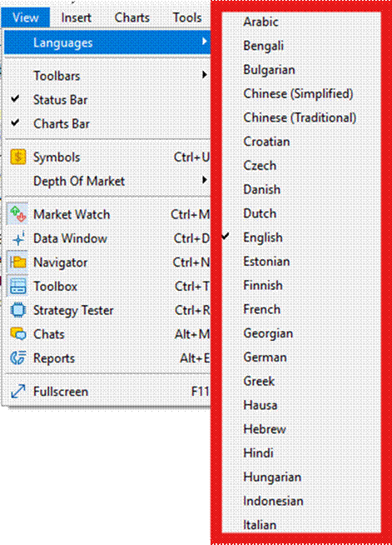Select Georgian language
The height and width of the screenshot is (545, 392).
pos(268,333)
